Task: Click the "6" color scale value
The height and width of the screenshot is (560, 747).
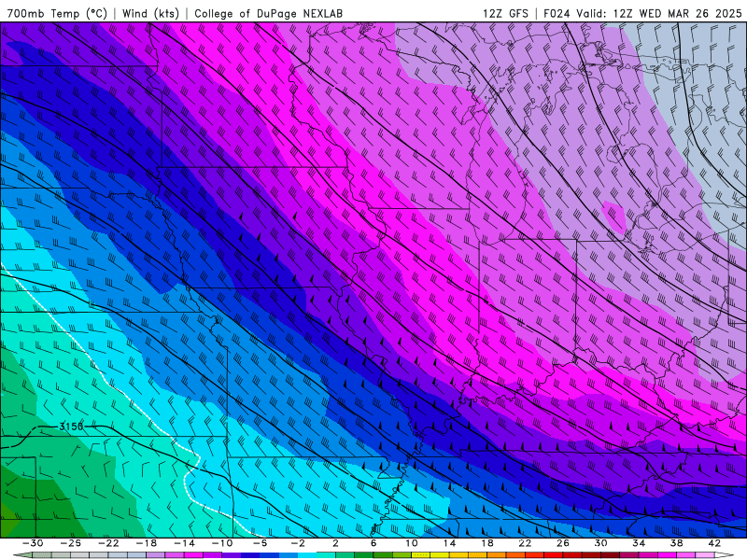Action: pyautogui.click(x=373, y=543)
